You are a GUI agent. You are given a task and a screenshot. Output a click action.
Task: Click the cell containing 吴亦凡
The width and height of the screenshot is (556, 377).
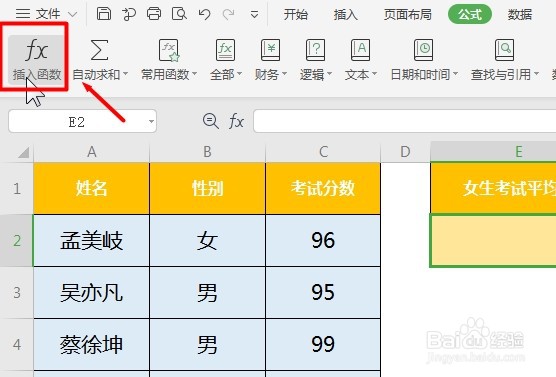coord(92,293)
